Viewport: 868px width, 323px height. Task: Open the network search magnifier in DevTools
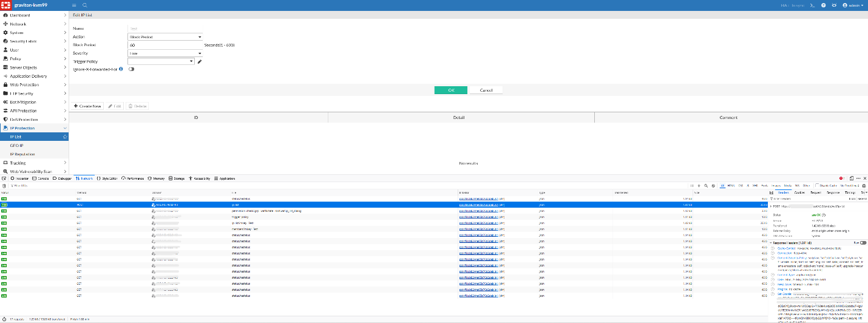[x=706, y=185]
